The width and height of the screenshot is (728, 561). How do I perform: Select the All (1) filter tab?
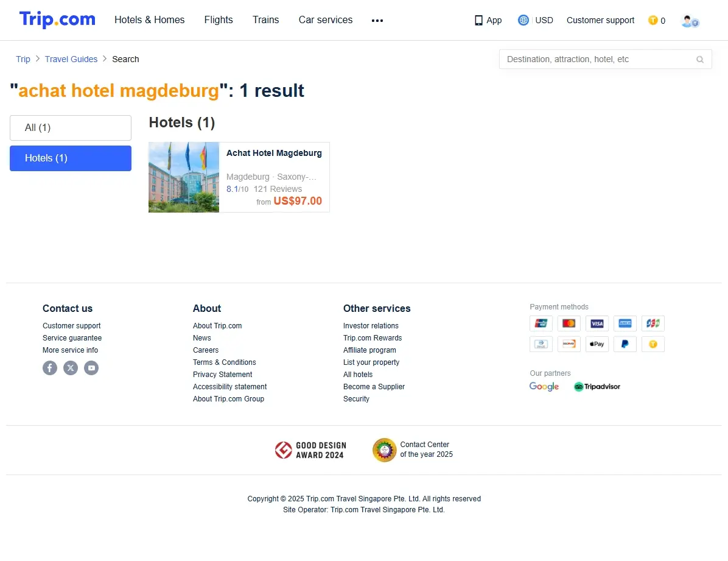[71, 128]
